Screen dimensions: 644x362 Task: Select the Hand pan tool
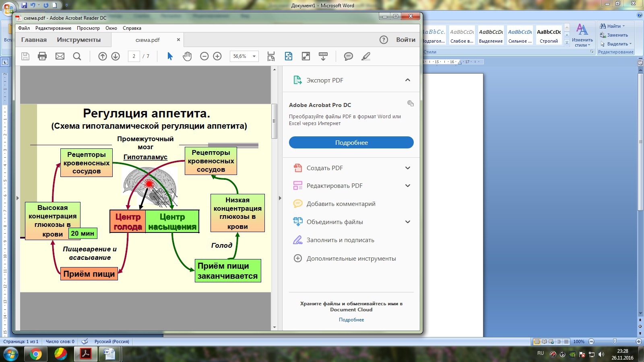(x=187, y=56)
